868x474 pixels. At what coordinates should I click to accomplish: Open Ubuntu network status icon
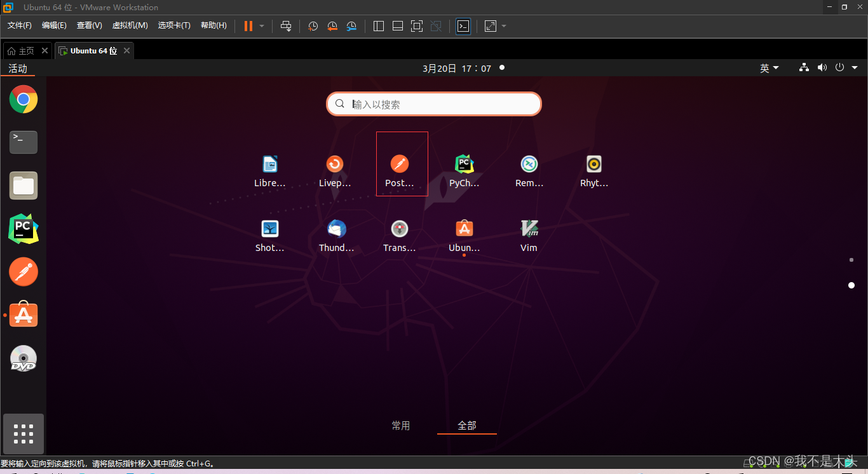[x=804, y=67]
